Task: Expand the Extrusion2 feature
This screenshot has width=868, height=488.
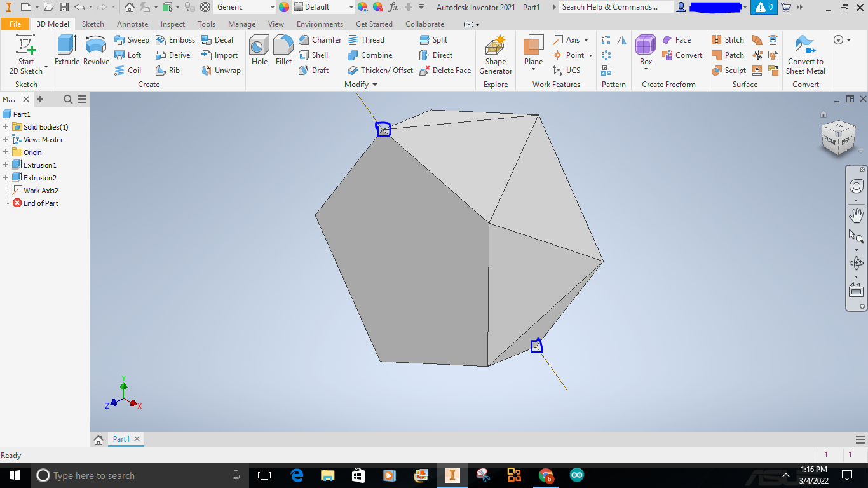Action: click(x=6, y=178)
